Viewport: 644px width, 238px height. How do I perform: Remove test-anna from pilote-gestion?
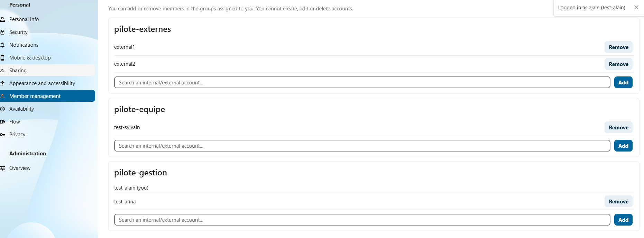tap(618, 202)
